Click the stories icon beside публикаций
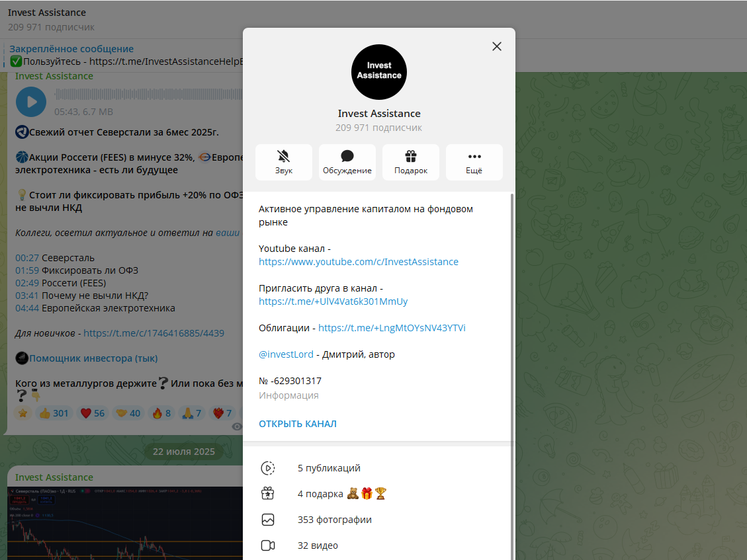The height and width of the screenshot is (560, 747). 268,468
